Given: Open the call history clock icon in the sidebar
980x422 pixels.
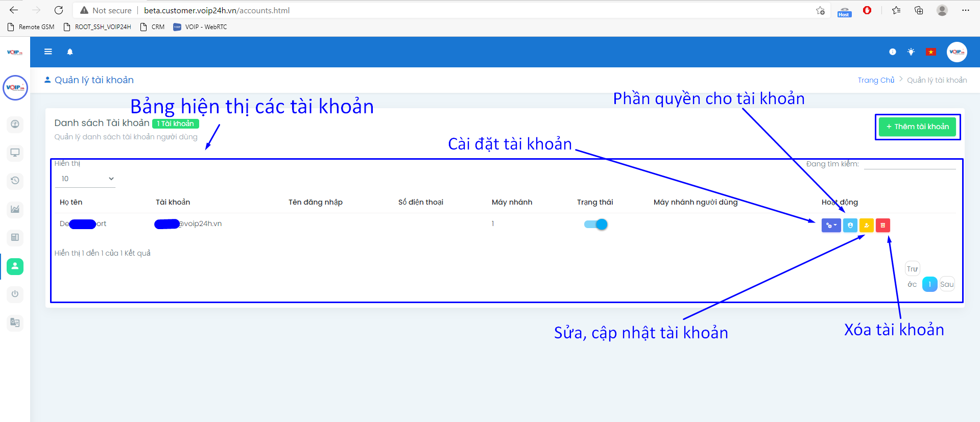Looking at the screenshot, I should (15, 180).
